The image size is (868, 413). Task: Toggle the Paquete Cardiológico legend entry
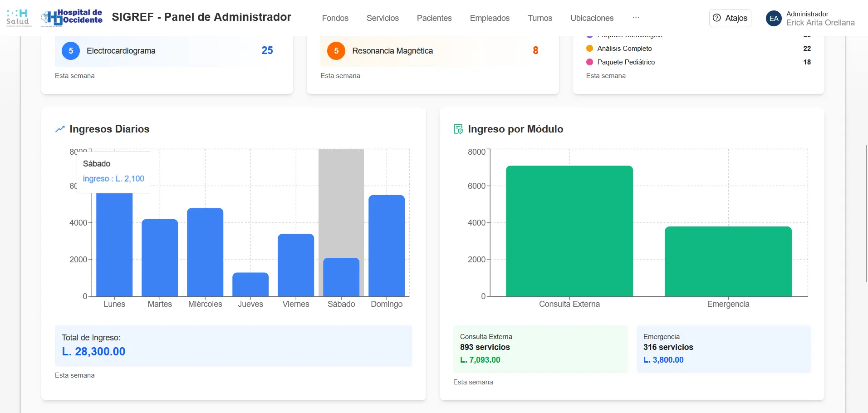click(x=630, y=35)
